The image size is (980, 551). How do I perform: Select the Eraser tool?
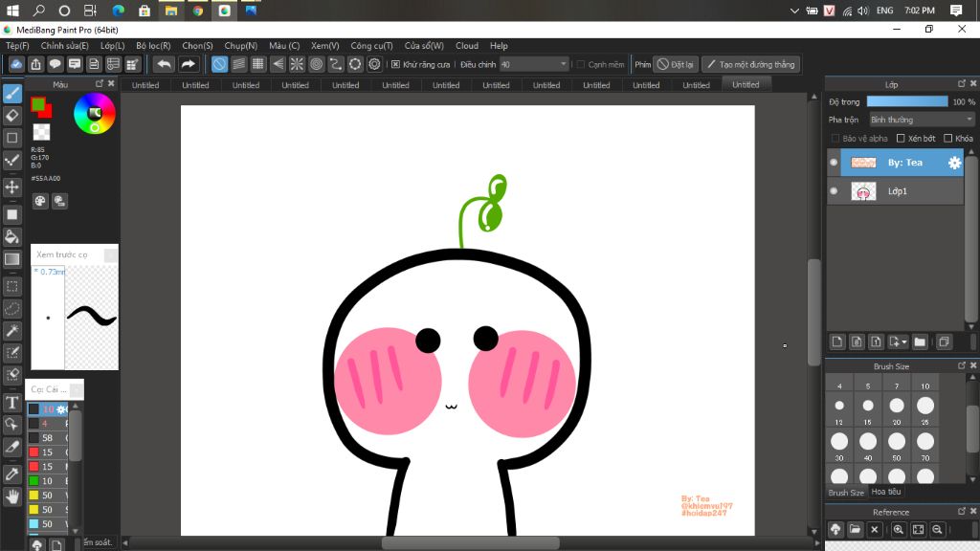pyautogui.click(x=11, y=116)
